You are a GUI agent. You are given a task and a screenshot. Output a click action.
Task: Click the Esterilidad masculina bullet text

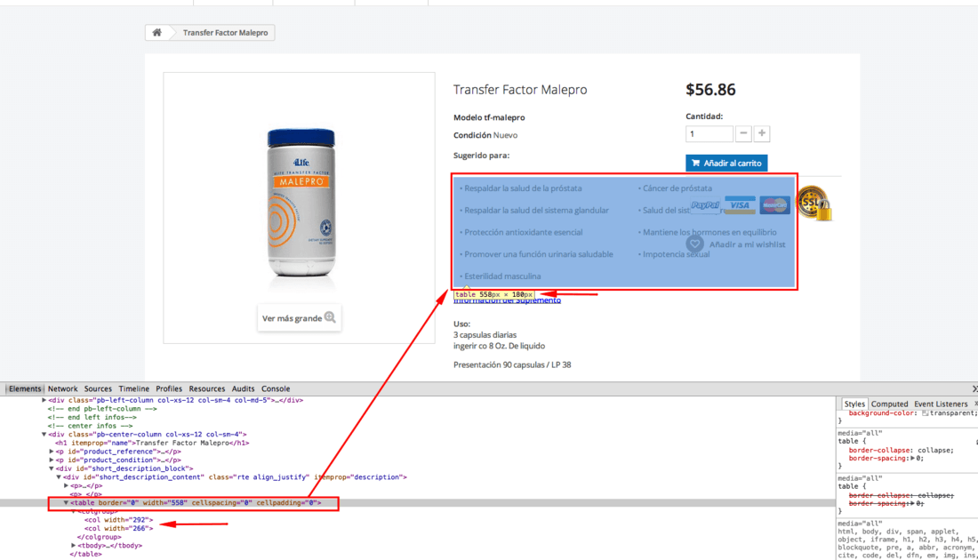click(x=501, y=276)
